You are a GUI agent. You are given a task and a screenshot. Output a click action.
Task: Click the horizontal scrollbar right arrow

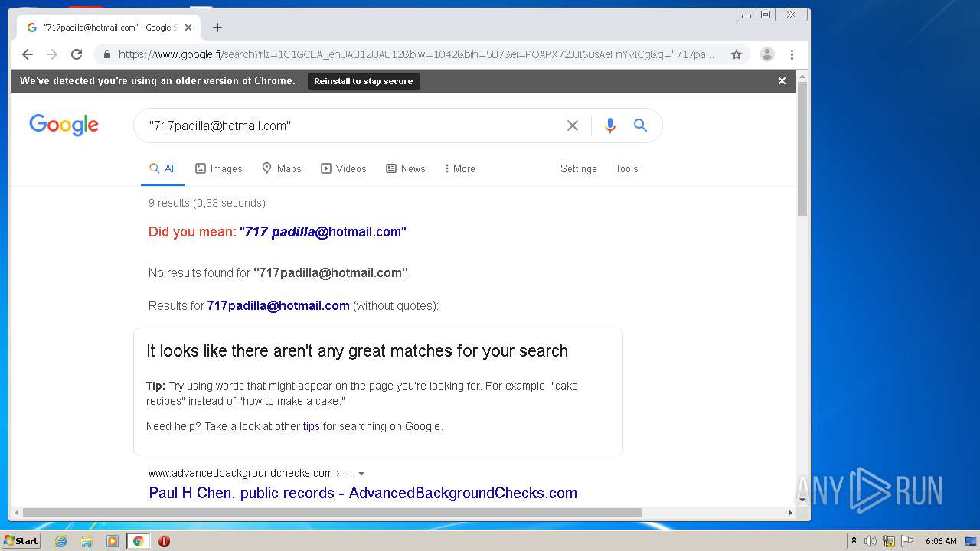[790, 513]
